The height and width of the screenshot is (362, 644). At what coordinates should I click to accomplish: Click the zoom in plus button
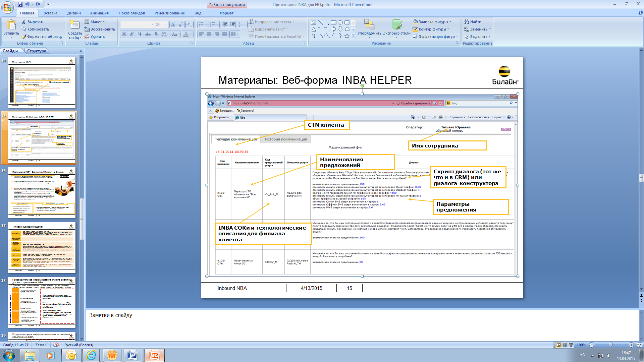pyautogui.click(x=631, y=345)
